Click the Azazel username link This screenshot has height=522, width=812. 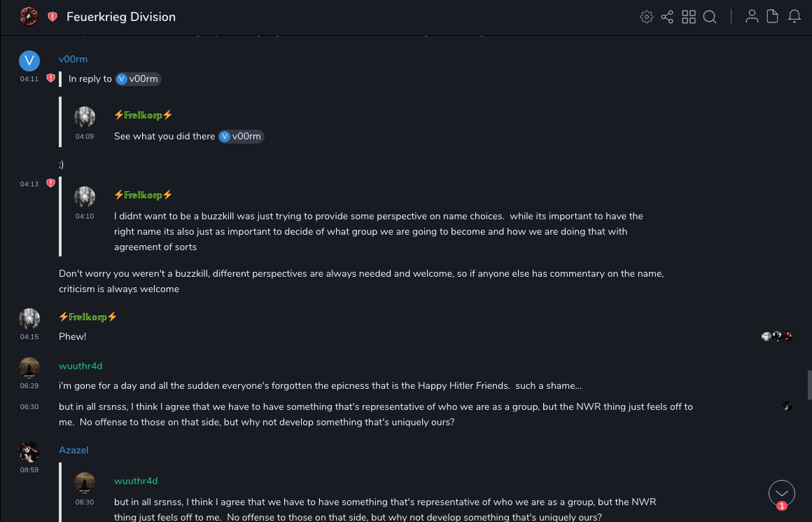click(73, 451)
